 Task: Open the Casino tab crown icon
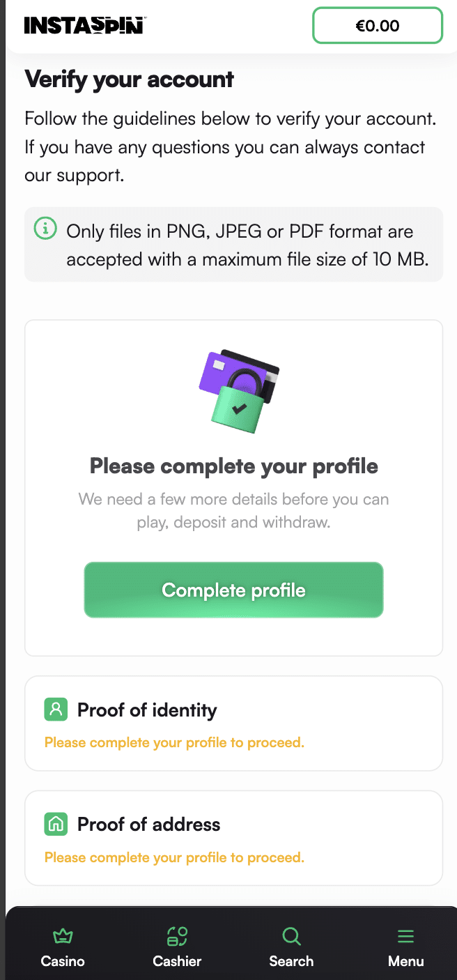tap(63, 936)
